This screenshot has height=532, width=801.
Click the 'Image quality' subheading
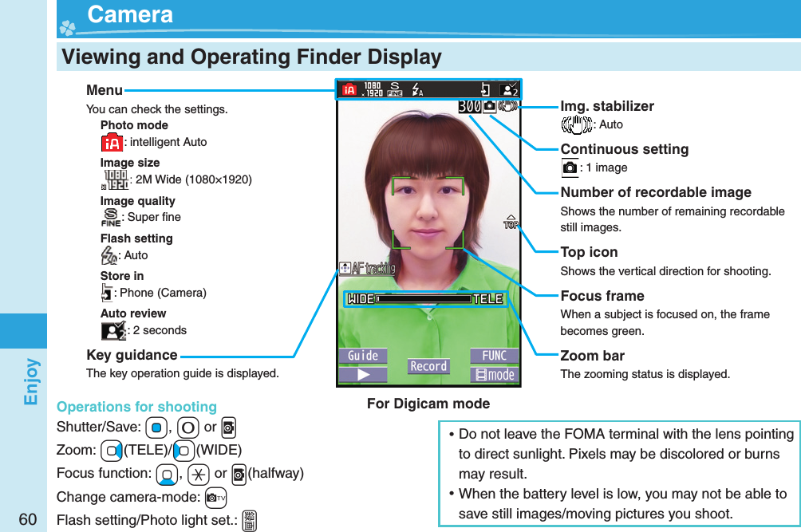click(x=137, y=201)
